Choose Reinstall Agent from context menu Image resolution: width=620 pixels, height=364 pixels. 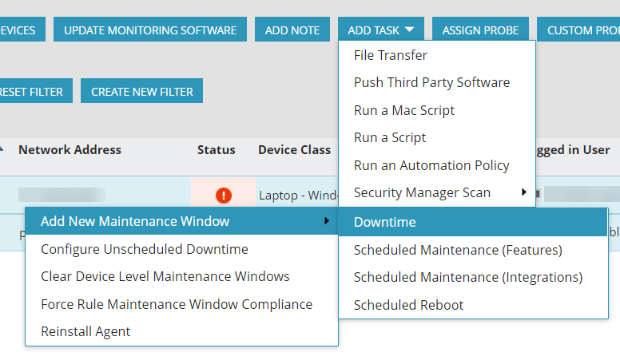pos(85,331)
